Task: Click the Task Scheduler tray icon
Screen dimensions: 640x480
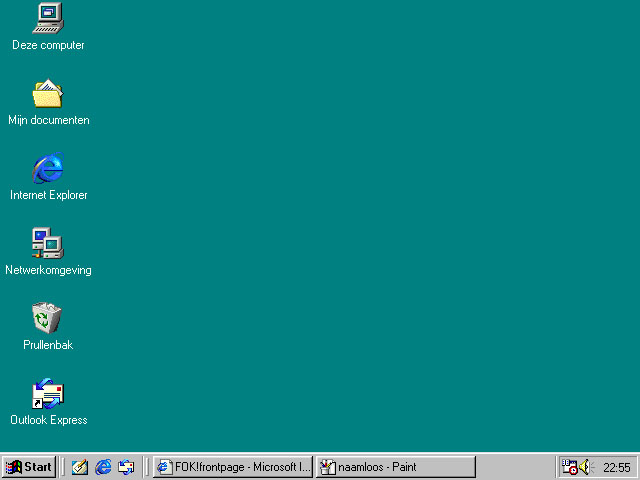Action: [569, 467]
